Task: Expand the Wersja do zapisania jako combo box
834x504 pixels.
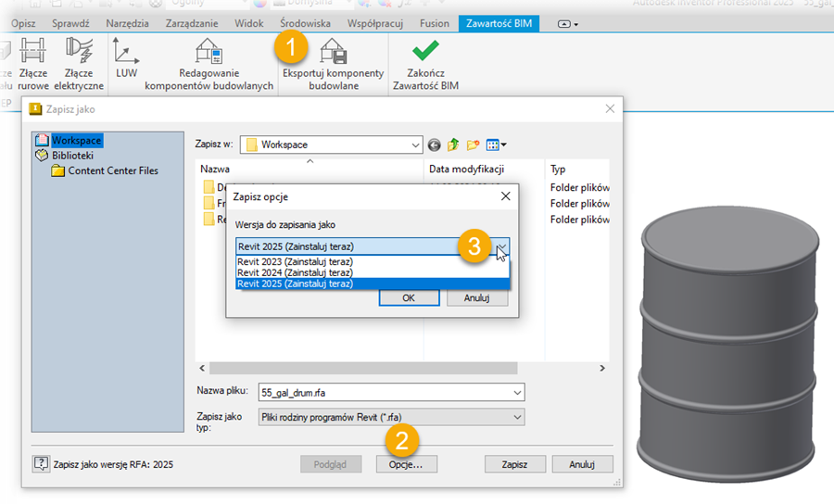Action: click(x=501, y=246)
